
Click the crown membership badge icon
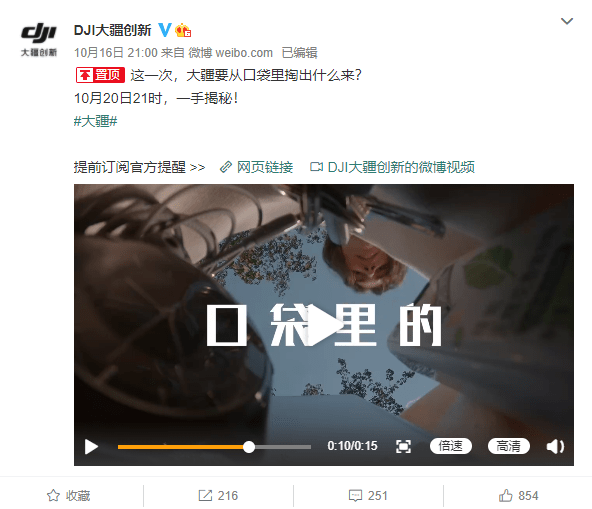[x=183, y=30]
